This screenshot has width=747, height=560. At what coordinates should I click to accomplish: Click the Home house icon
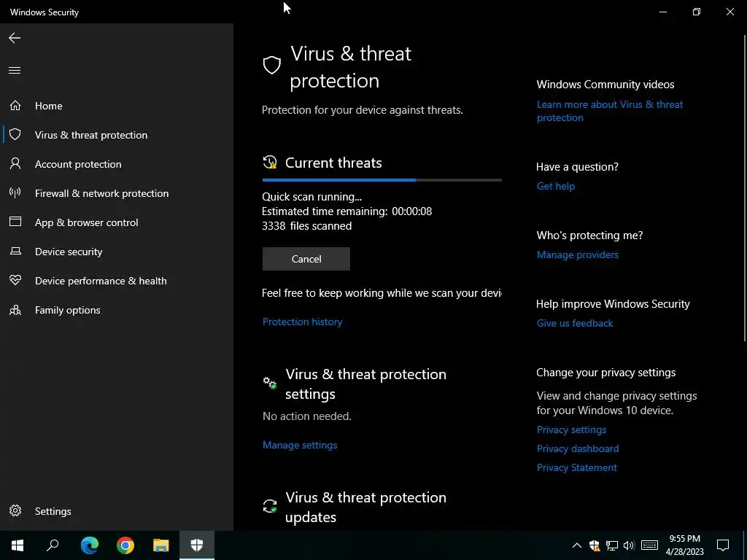pos(15,105)
